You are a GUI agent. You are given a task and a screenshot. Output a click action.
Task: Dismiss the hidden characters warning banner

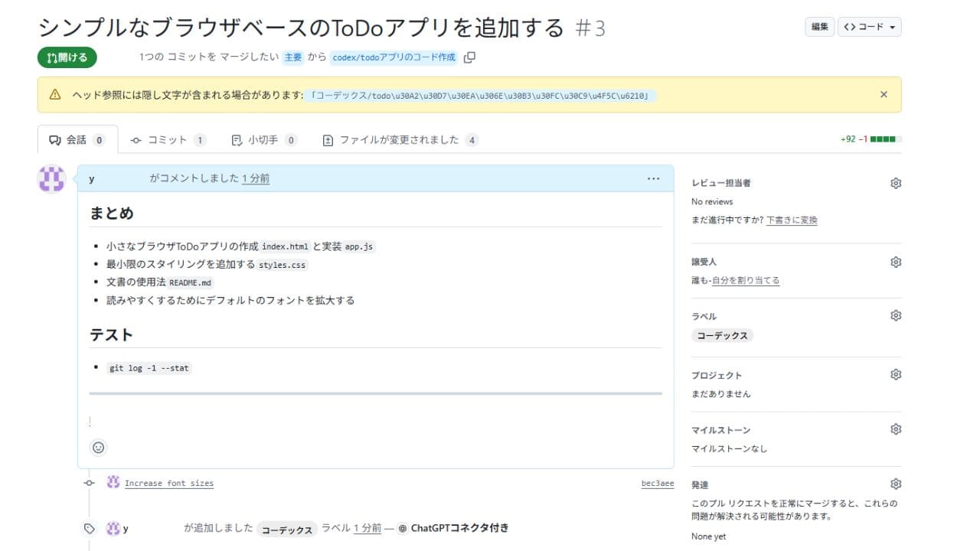(x=884, y=94)
